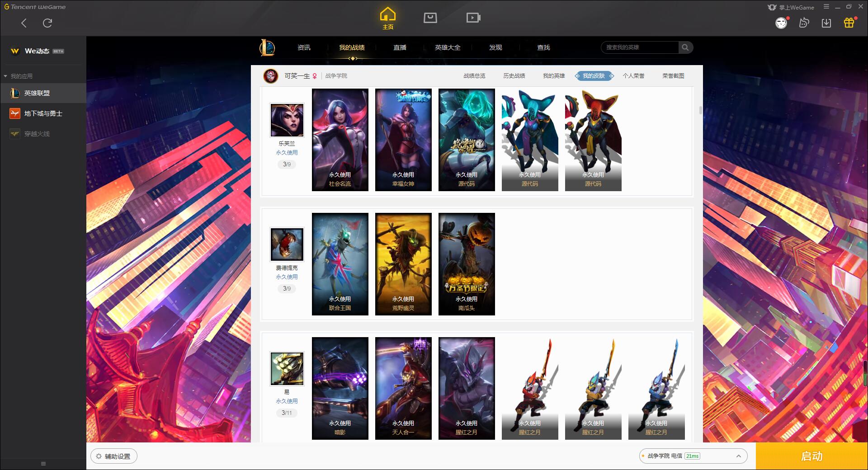
Task: Select 地下城与勇士 in the sidebar
Action: (x=43, y=113)
